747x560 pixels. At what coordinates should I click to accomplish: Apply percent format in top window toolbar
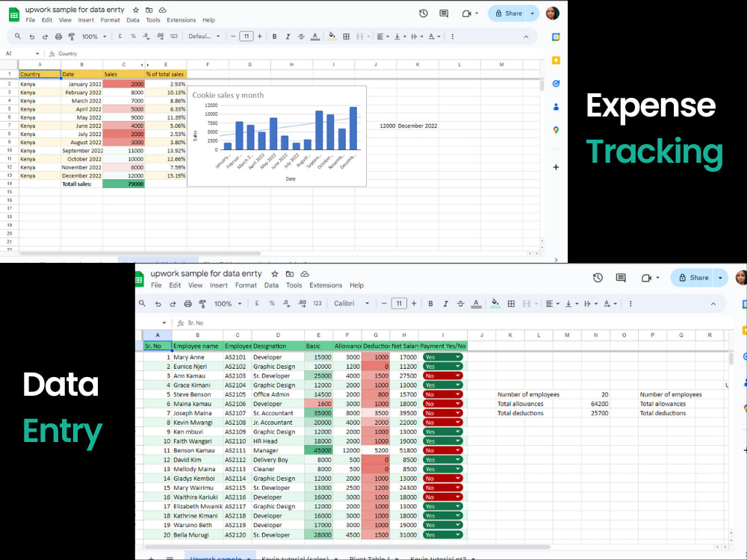[133, 36]
